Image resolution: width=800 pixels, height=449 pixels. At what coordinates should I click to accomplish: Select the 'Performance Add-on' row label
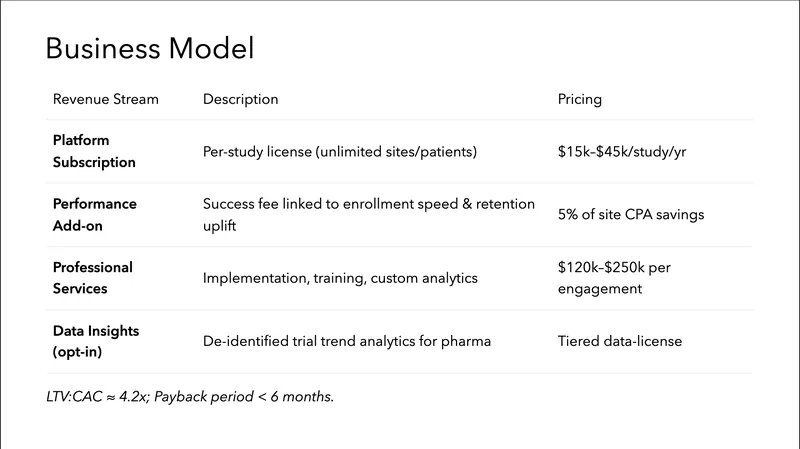94,214
